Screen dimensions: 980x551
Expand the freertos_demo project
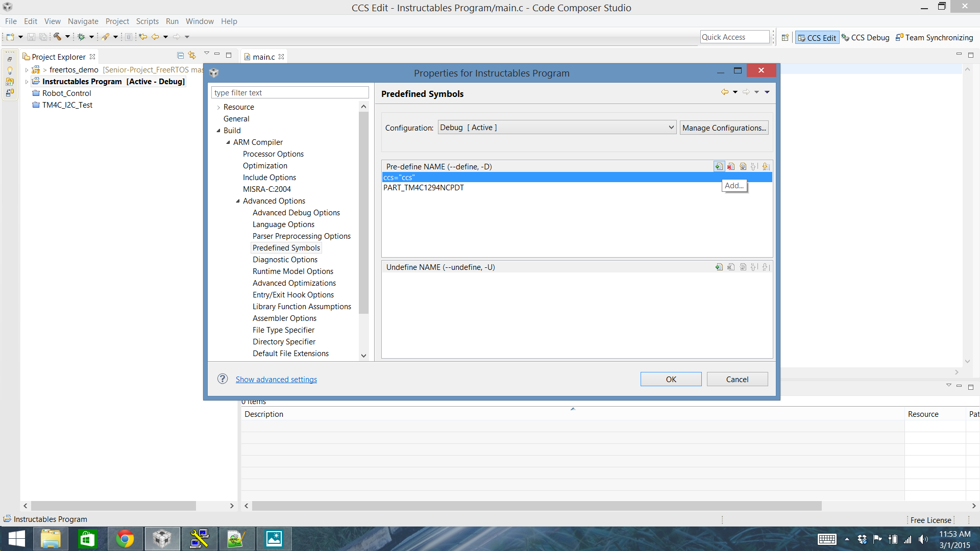tap(27, 70)
